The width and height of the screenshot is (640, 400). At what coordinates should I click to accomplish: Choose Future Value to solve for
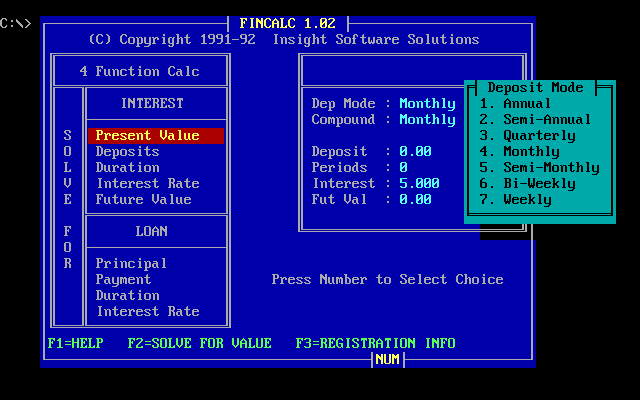143,199
